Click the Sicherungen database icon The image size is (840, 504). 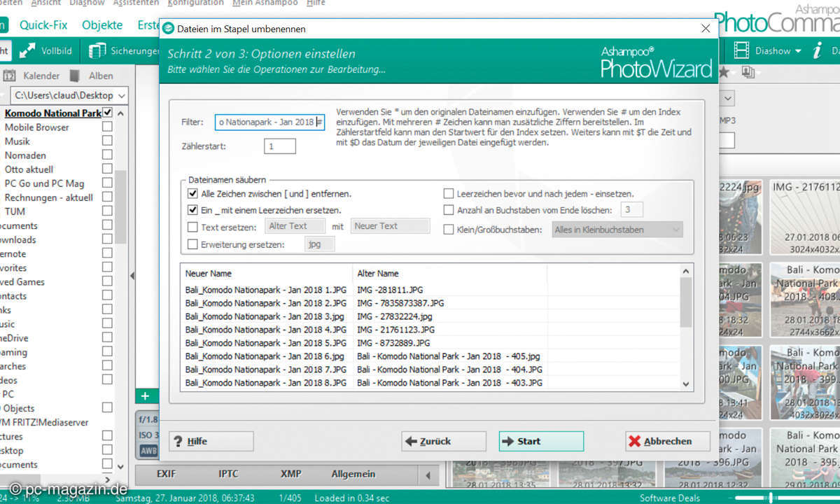click(98, 51)
